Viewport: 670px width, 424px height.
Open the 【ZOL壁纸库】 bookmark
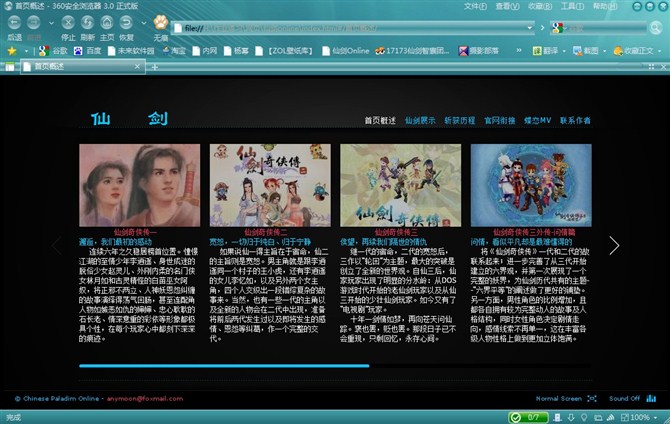coord(284,51)
